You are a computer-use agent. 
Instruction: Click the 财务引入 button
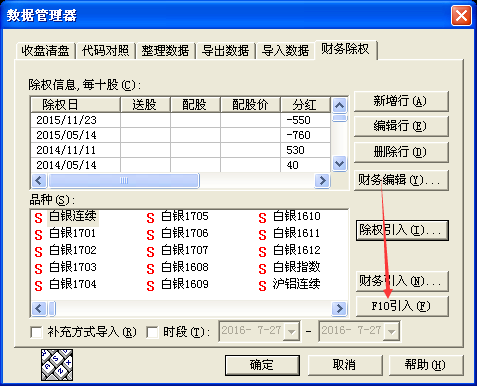tap(402, 281)
